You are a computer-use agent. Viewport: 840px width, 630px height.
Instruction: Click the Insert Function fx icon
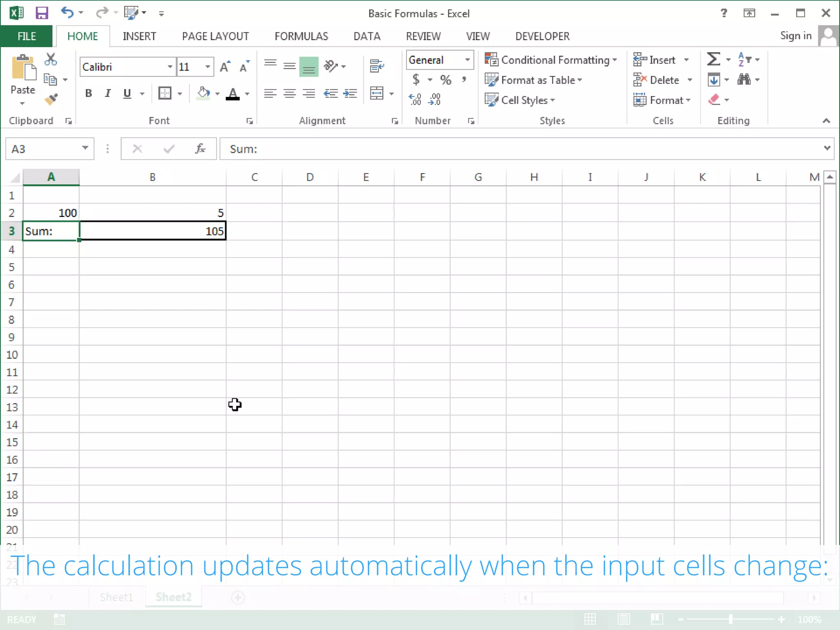[200, 149]
